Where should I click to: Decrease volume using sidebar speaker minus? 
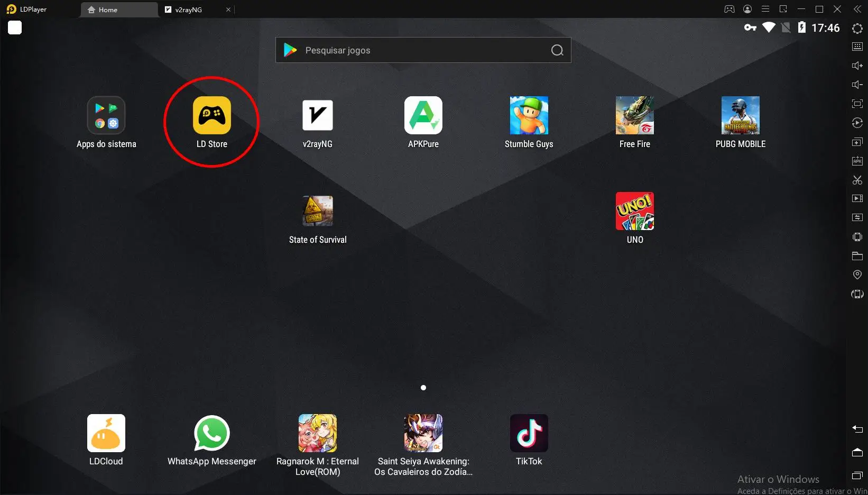point(857,85)
